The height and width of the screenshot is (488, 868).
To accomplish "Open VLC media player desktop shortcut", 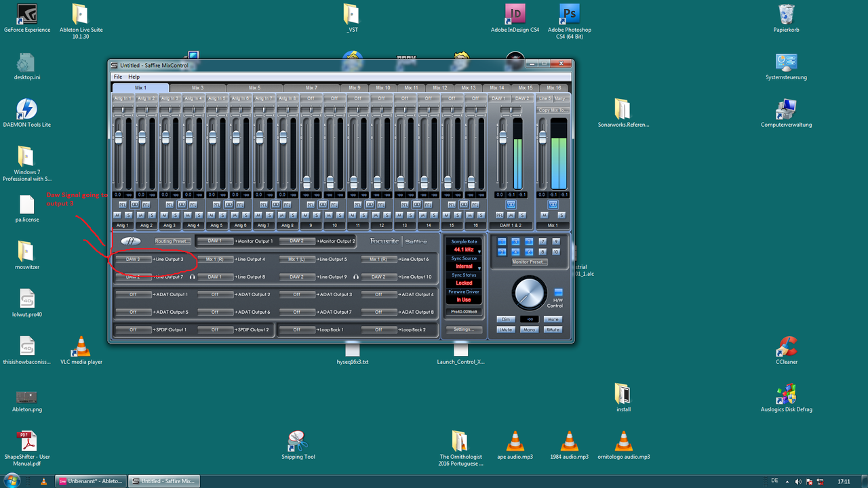I will click(81, 350).
